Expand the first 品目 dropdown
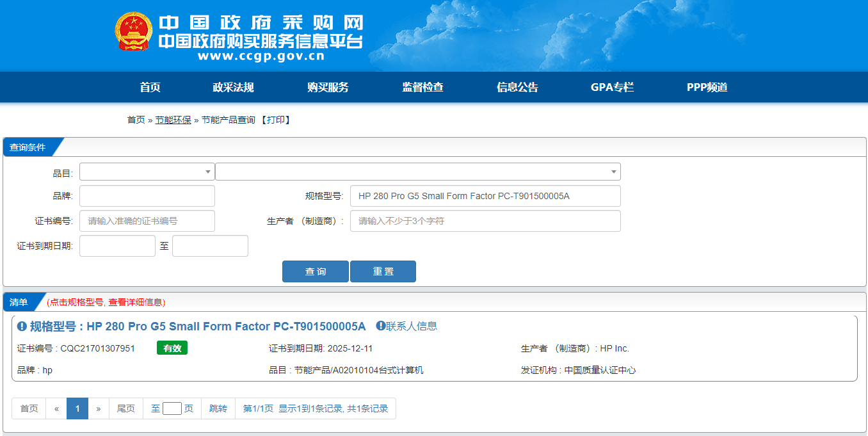Screen dimensions: 868x436 [147, 172]
